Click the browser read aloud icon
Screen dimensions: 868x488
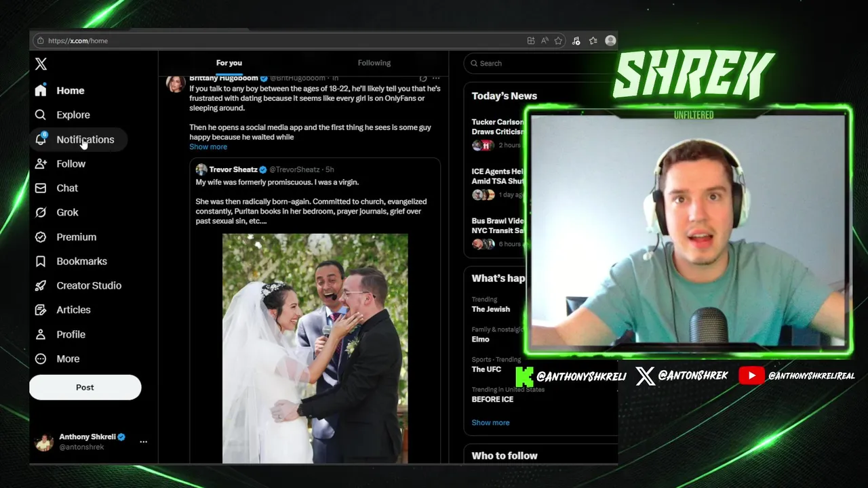(x=545, y=41)
